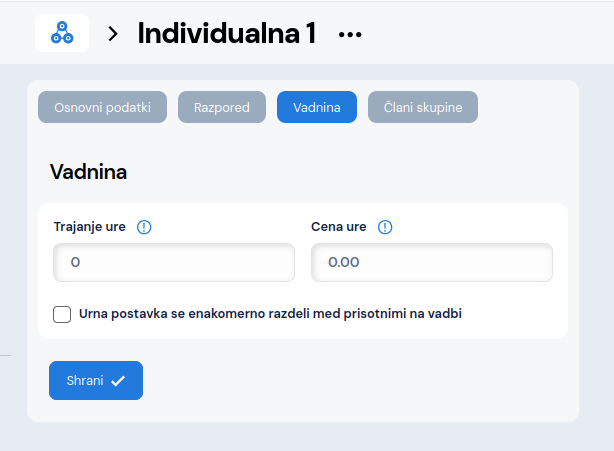The image size is (614, 451).
Task: Focus the Cena ure input field
Action: click(432, 262)
